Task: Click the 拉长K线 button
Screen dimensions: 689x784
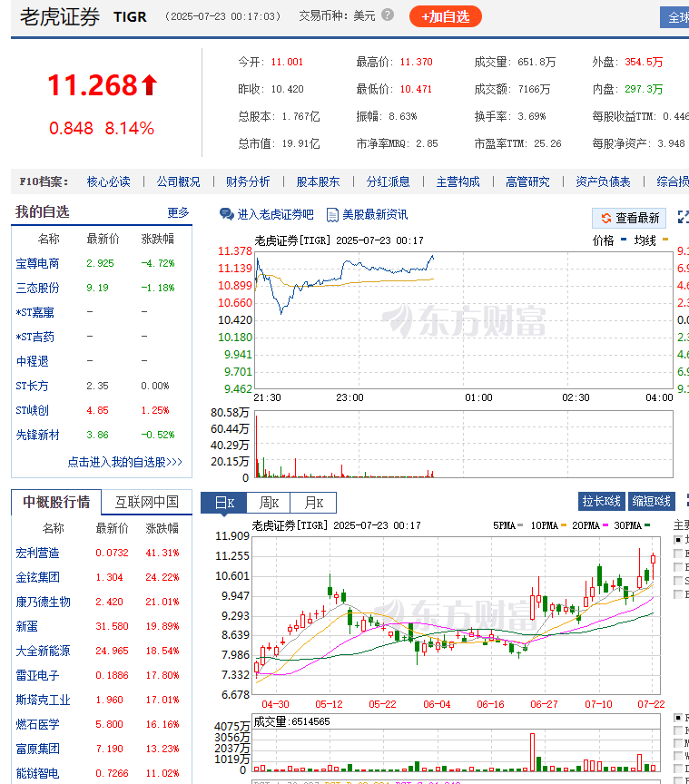Action: tap(602, 501)
